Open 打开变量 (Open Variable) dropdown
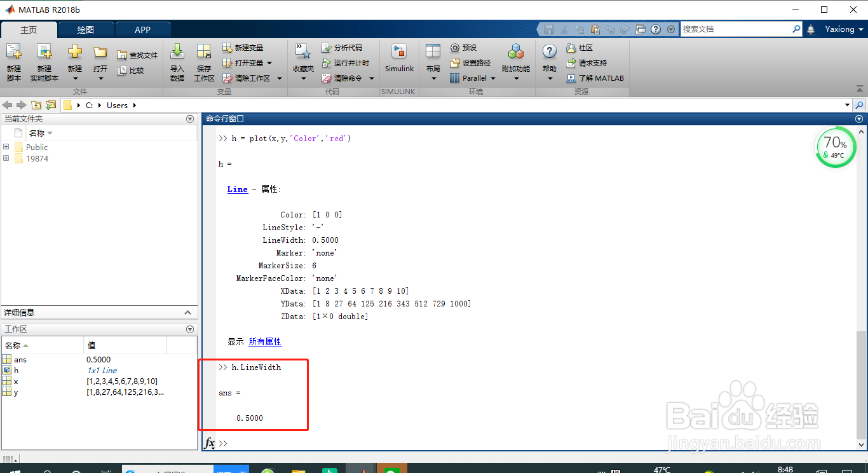868x473 pixels. pos(247,63)
